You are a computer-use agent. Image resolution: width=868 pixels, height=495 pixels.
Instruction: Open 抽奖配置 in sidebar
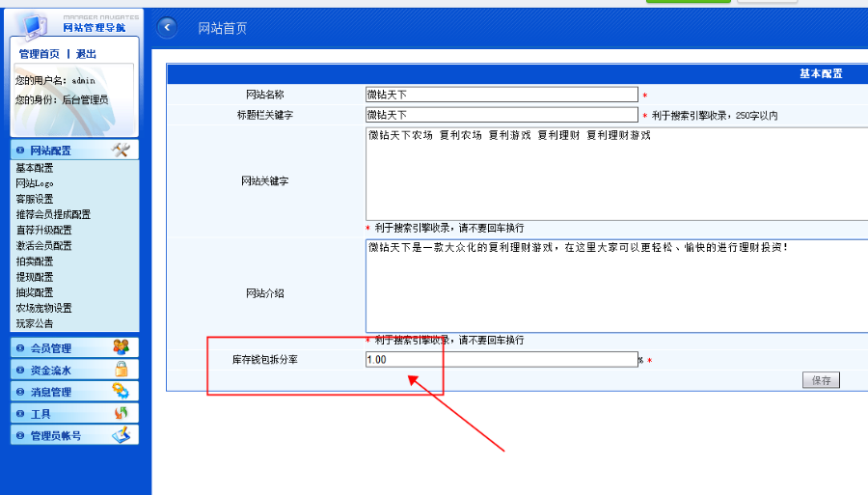[35, 291]
